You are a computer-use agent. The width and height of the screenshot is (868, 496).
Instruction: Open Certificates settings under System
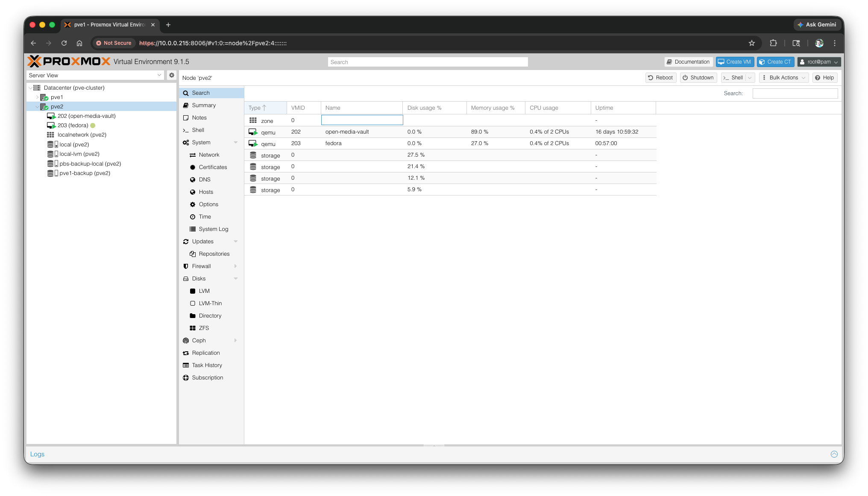pos(212,167)
